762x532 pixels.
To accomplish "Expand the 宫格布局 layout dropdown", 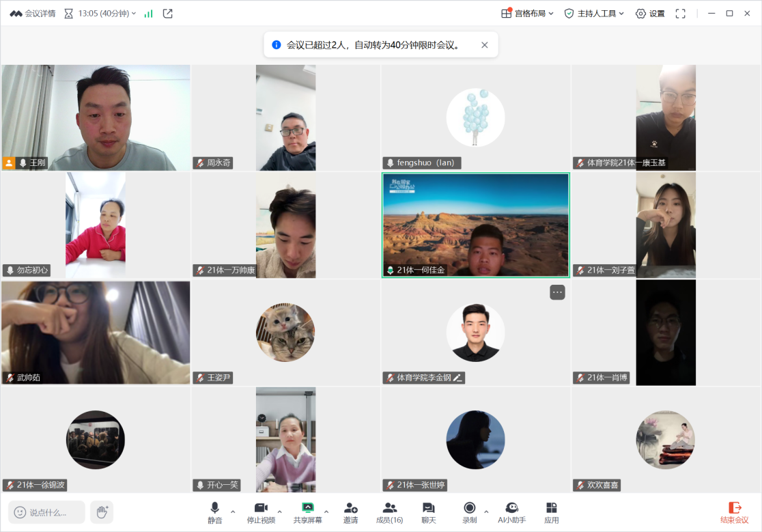I will pyautogui.click(x=527, y=14).
